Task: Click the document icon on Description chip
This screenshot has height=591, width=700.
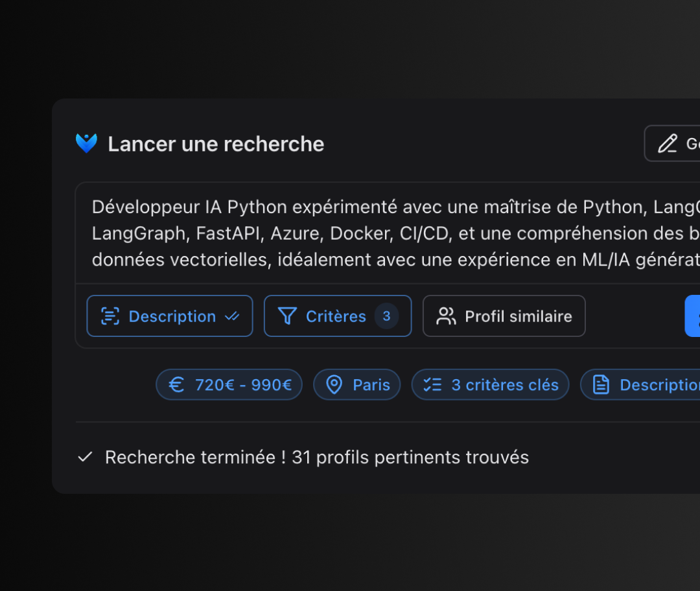Action: click(601, 385)
